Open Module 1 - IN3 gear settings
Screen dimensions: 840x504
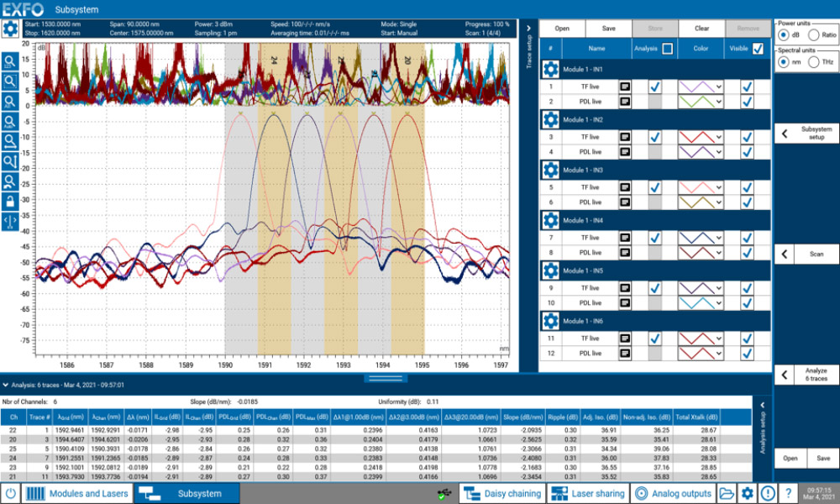(x=550, y=171)
